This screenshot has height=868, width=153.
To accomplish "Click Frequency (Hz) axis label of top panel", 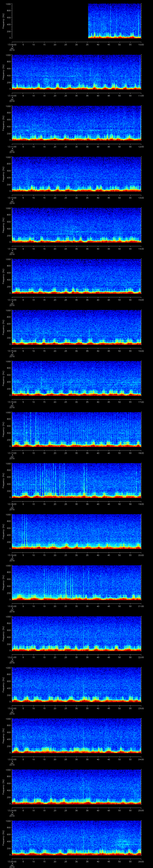I will [x=4, y=21].
